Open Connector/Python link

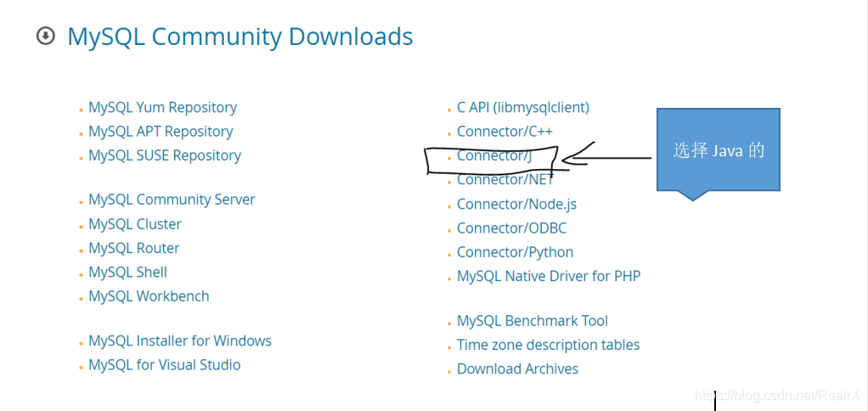(x=515, y=252)
